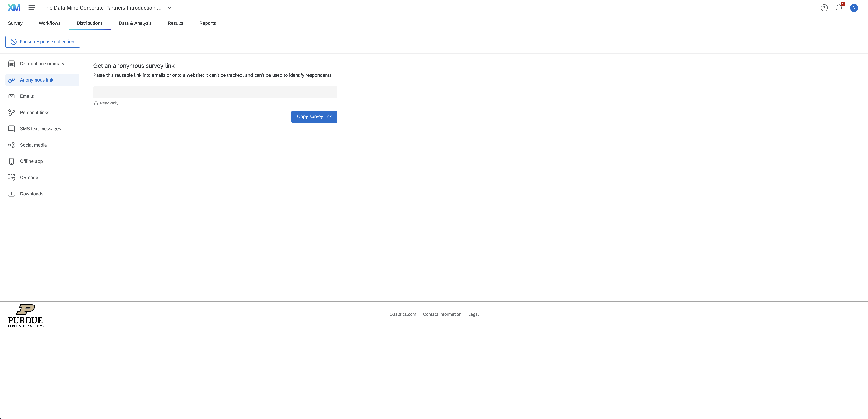Open the Social media sharing option
Viewport: 868px width, 419px height.
coord(33,145)
